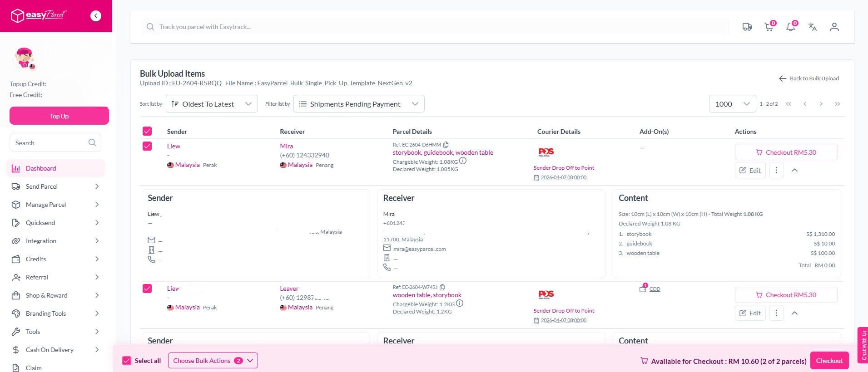Image resolution: width=868 pixels, height=372 pixels.
Task: Uncheck the header select-all checkbox in table
Action: (147, 131)
